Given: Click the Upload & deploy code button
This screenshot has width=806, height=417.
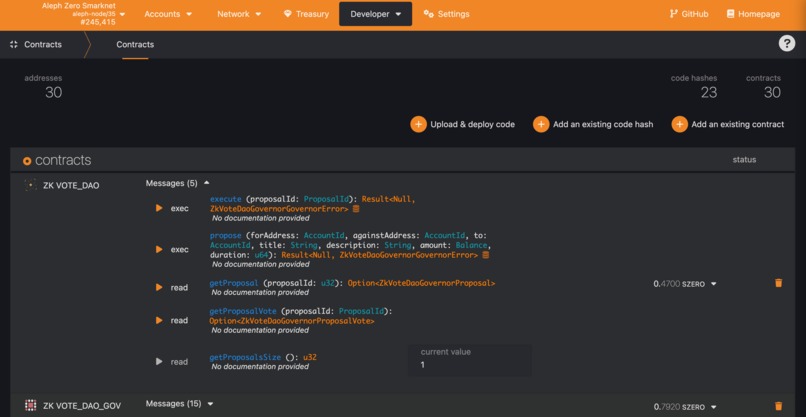Looking at the screenshot, I should 463,124.
